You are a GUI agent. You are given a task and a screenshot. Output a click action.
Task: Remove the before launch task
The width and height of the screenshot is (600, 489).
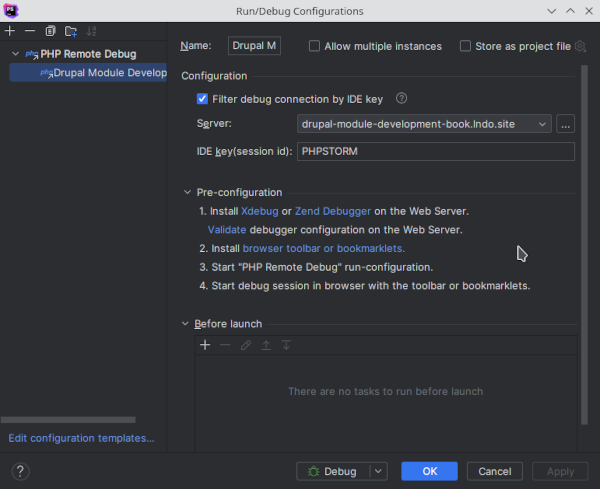click(225, 345)
